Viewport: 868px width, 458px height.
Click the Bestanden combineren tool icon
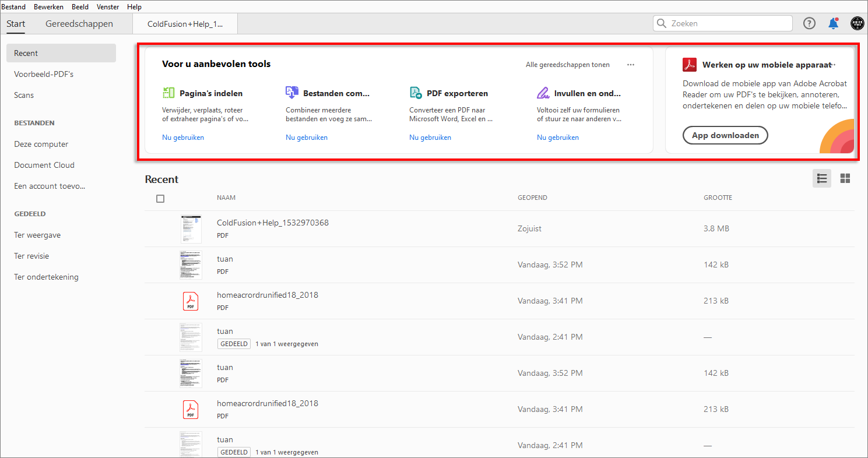coord(292,93)
